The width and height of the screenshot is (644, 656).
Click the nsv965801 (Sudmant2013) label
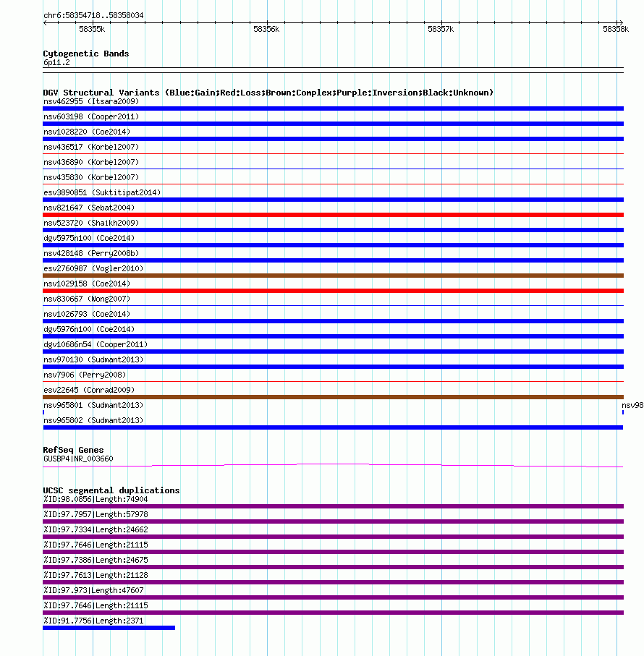[x=93, y=406]
